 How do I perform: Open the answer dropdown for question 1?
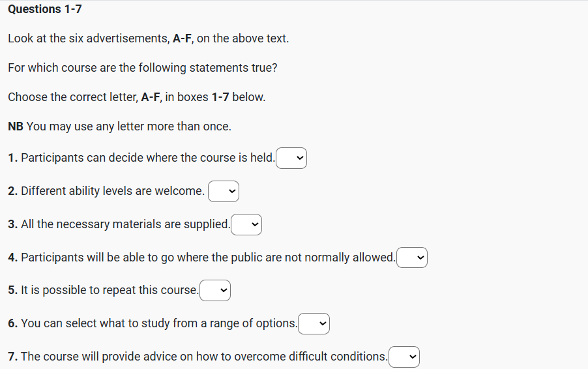click(291, 158)
